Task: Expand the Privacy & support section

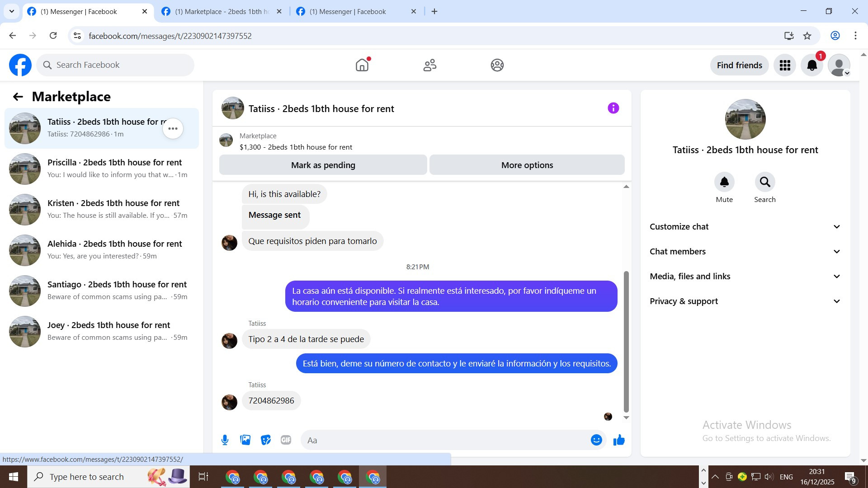Action: tap(745, 301)
